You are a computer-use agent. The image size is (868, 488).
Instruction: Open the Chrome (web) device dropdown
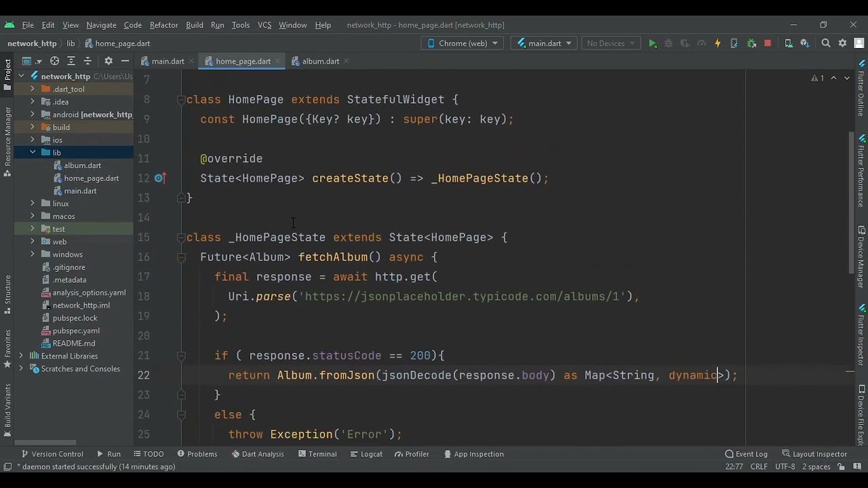(x=462, y=43)
